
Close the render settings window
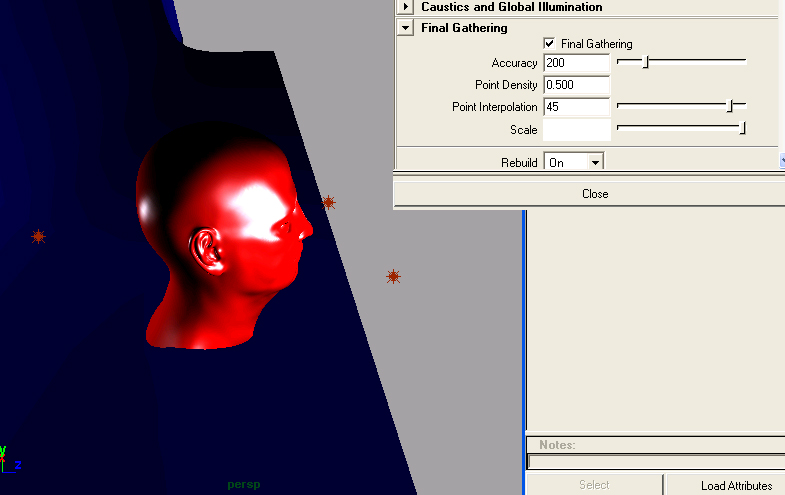[x=595, y=194]
